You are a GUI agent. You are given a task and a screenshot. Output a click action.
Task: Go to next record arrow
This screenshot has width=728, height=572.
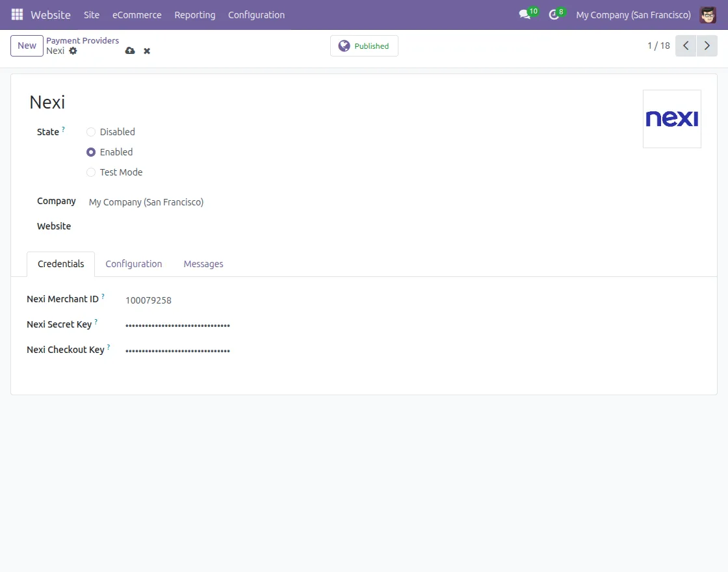(x=707, y=46)
